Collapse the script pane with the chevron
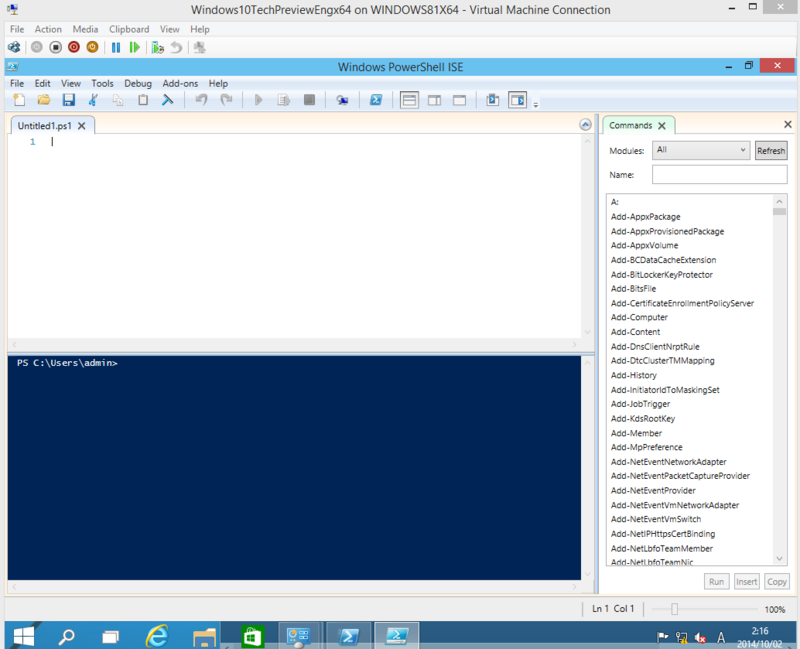 (585, 124)
